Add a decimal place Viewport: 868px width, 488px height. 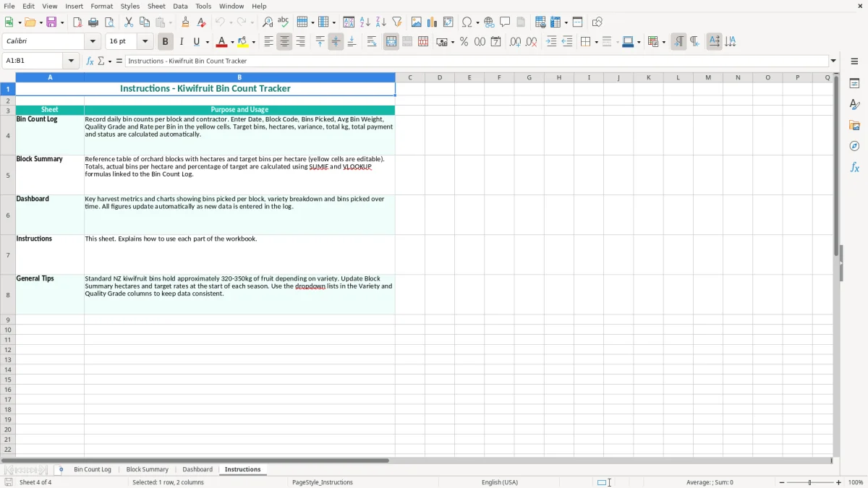coord(515,42)
